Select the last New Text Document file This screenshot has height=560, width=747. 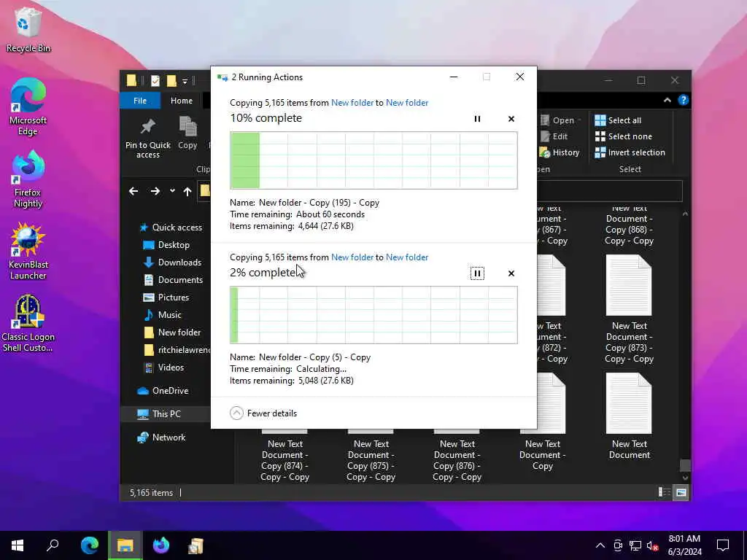coord(629,416)
